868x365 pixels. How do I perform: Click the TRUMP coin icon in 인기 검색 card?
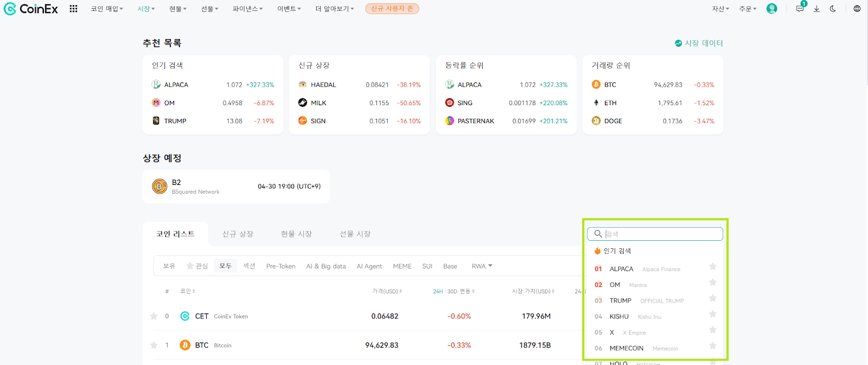point(156,121)
